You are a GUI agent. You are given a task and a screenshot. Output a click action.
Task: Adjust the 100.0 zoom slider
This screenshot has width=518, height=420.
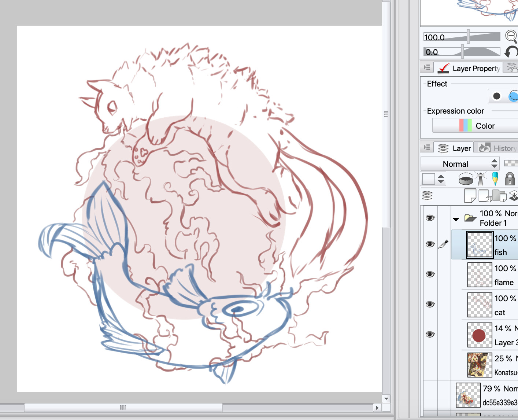[462, 37]
